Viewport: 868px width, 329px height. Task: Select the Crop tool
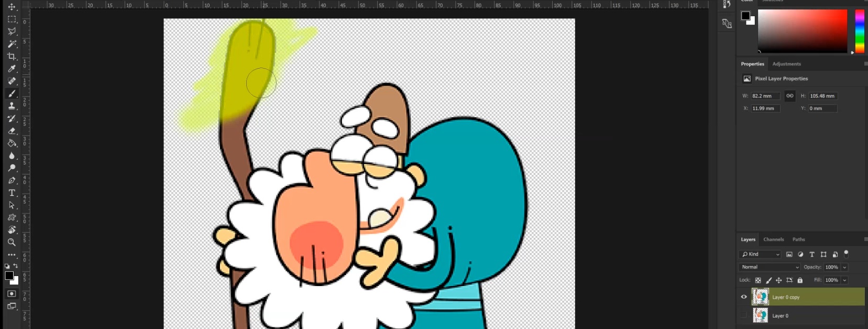click(x=12, y=56)
